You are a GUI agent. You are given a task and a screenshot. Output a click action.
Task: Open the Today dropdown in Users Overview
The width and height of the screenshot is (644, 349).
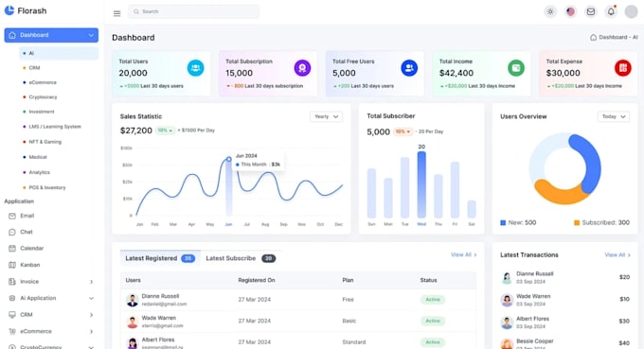(x=614, y=117)
